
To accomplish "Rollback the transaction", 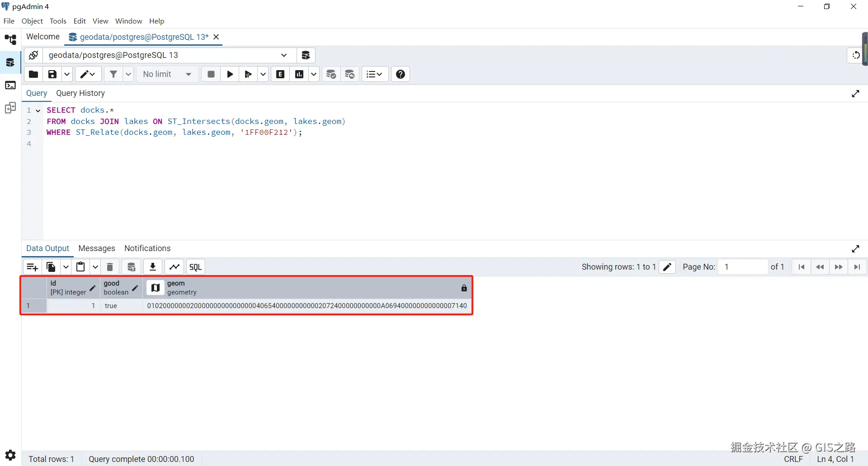I will click(350, 74).
